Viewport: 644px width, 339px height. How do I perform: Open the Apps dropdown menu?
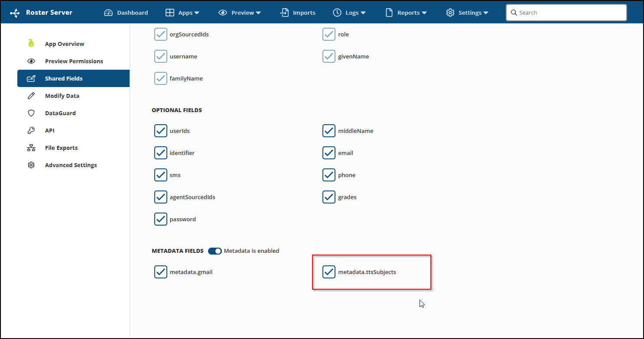182,13
